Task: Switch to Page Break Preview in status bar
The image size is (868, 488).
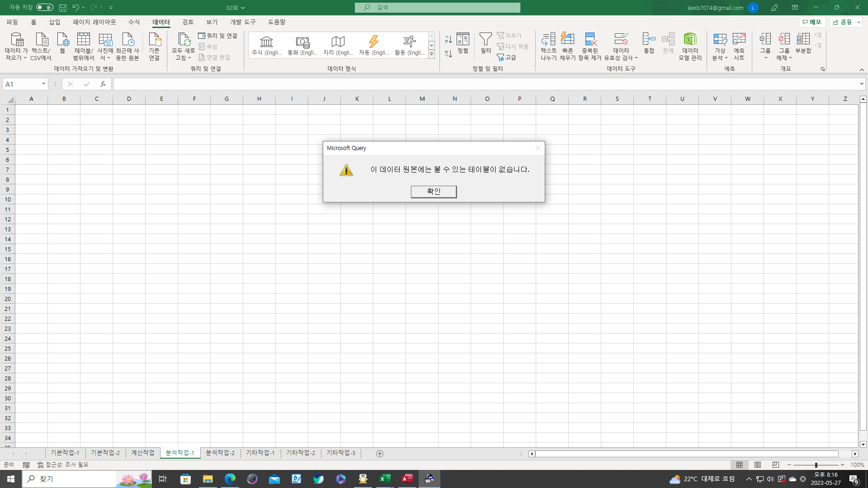Action: pos(776,465)
